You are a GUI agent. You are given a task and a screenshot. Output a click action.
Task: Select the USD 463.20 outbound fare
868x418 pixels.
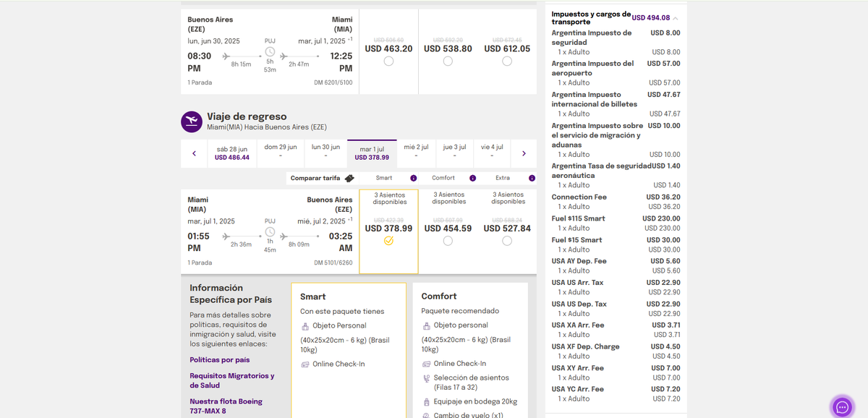[388, 61]
